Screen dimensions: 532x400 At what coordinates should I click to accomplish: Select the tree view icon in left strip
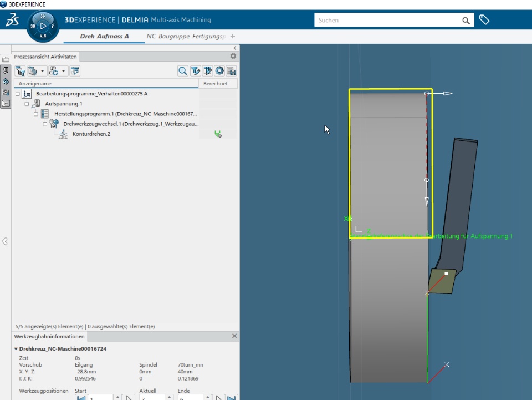[6, 103]
